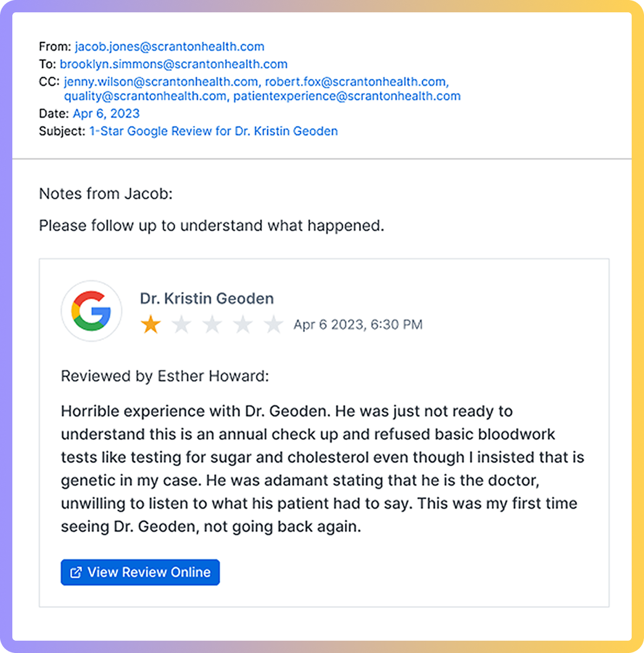Click the Dr. Kristin Geoden review heading
This screenshot has height=653, width=644.
coord(207,299)
